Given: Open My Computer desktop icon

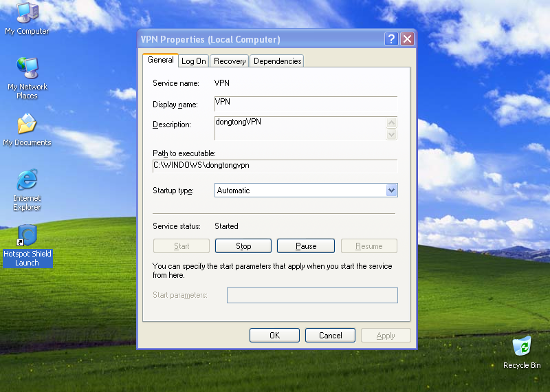Looking at the screenshot, I should tap(27, 14).
